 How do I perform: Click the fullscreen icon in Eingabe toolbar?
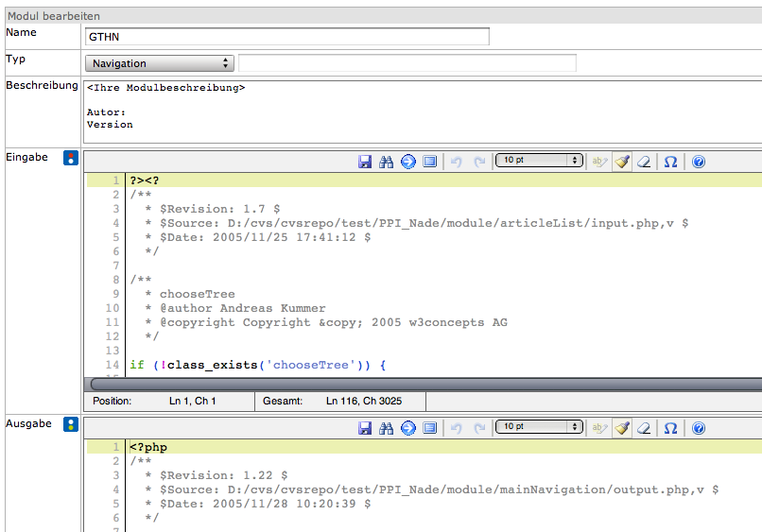click(429, 162)
